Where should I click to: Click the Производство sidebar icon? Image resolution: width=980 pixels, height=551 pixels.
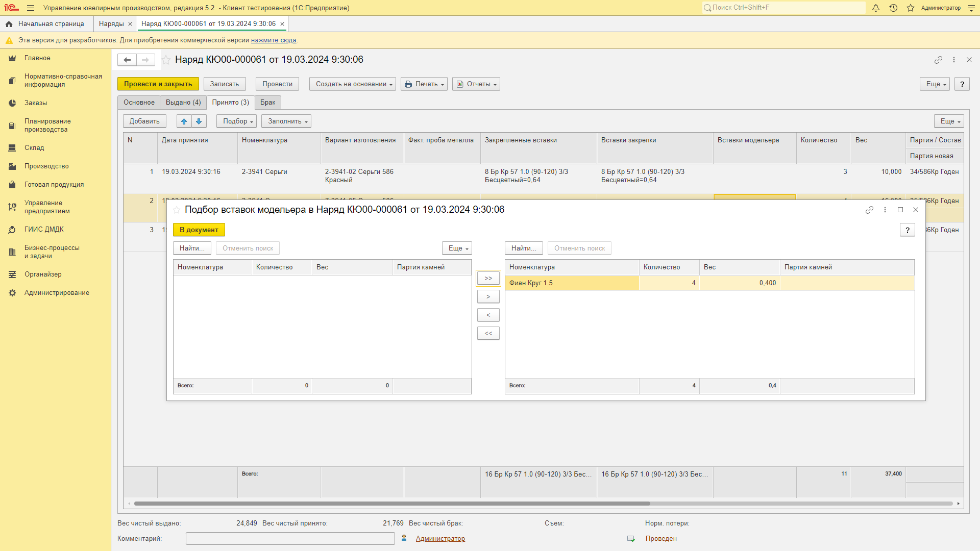click(x=12, y=166)
